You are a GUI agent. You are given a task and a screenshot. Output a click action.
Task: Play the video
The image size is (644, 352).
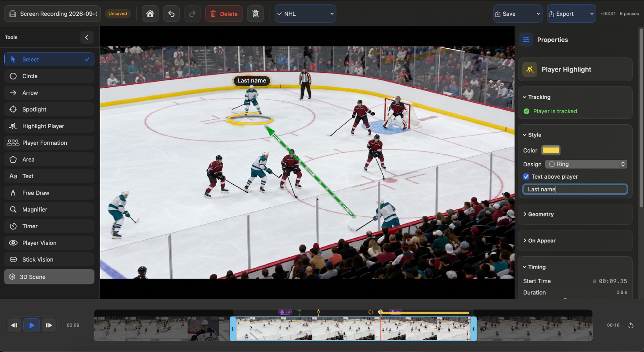[32, 325]
